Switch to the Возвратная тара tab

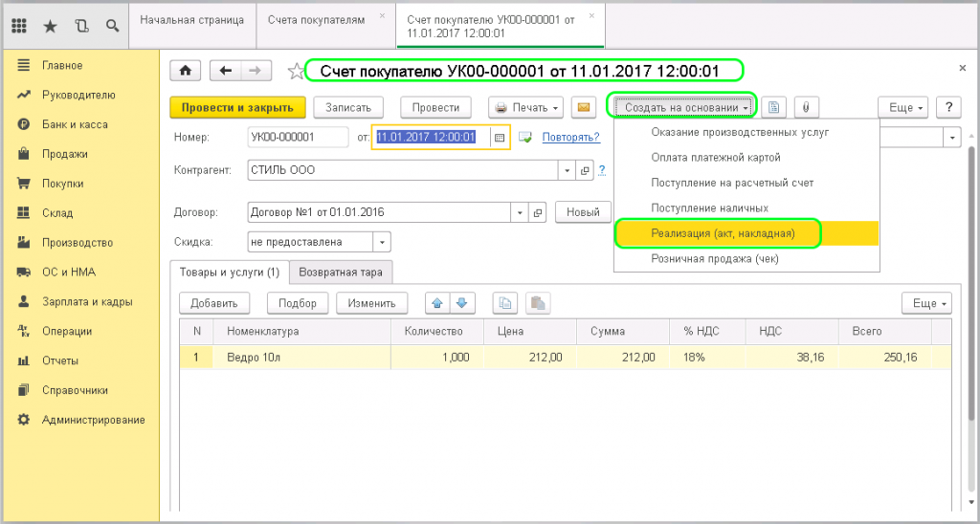coord(340,273)
